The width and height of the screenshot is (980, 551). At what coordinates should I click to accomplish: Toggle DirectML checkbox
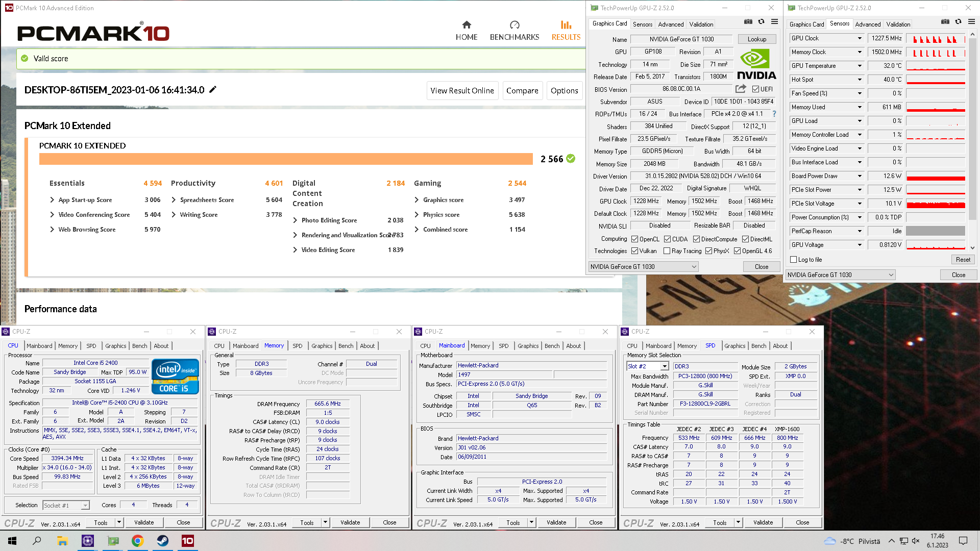(x=745, y=239)
